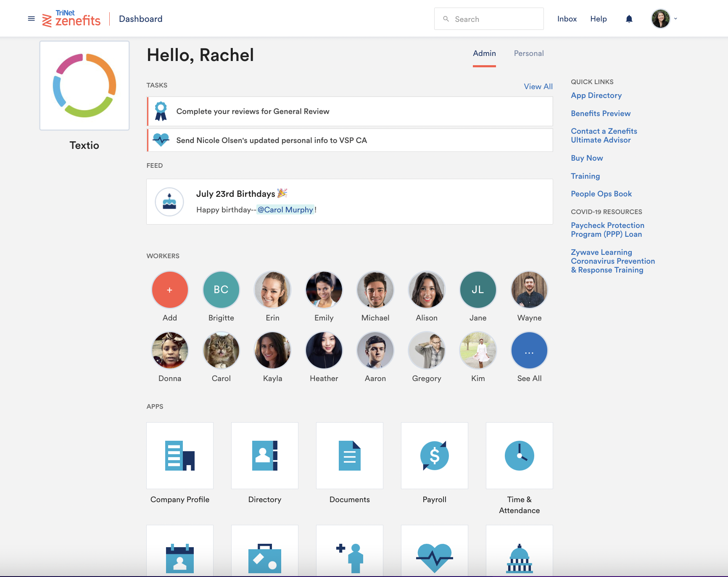Screen dimensions: 728x577
Task: Switch to the Personal tab
Action: point(528,53)
